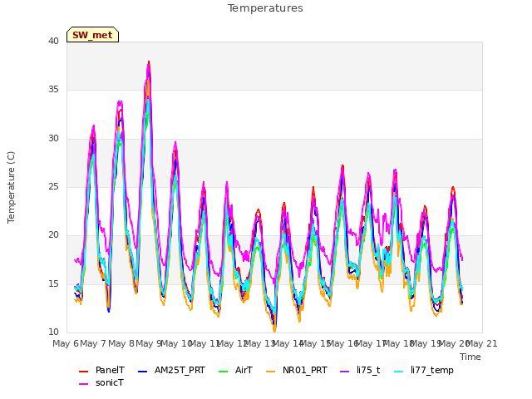Click the AM25T_PRT blue legend swatch

point(142,372)
